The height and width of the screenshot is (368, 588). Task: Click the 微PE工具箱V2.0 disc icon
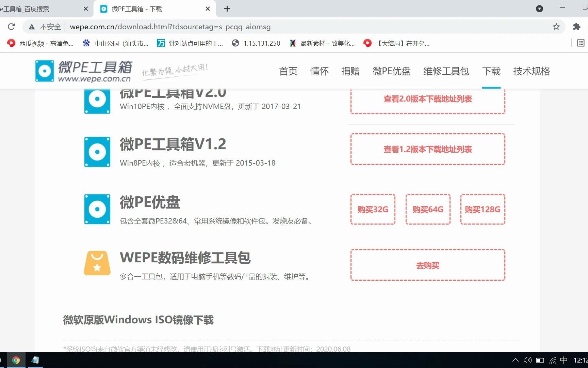pos(97,101)
